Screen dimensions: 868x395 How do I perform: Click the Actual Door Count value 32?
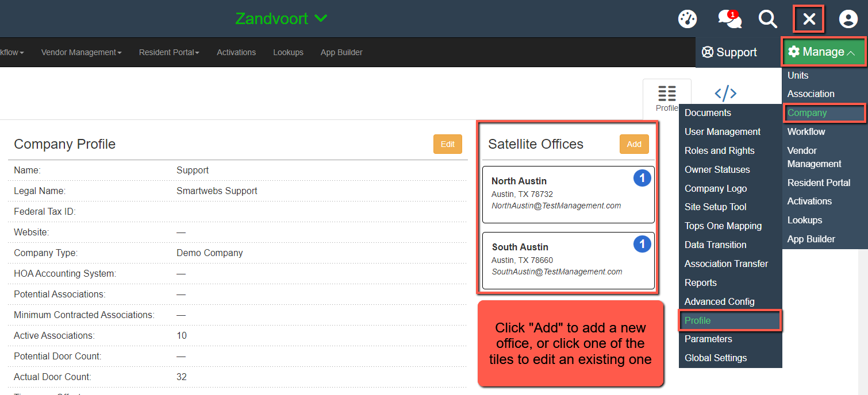click(x=182, y=377)
